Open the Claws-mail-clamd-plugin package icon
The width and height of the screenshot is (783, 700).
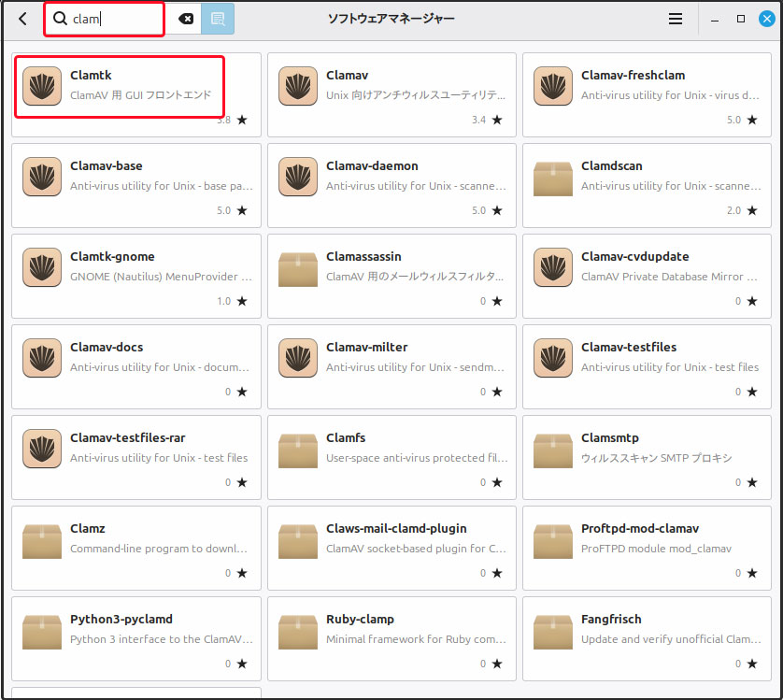click(298, 540)
